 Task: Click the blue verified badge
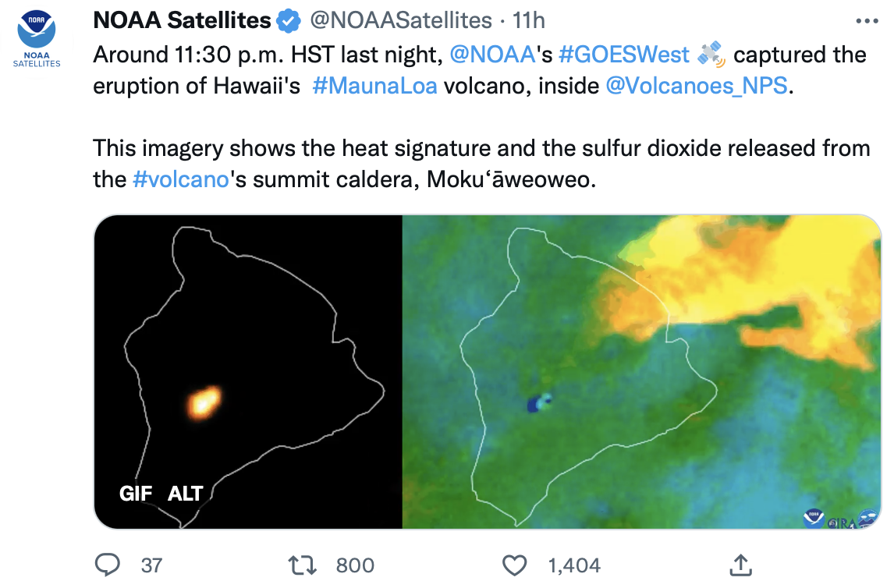[x=289, y=21]
